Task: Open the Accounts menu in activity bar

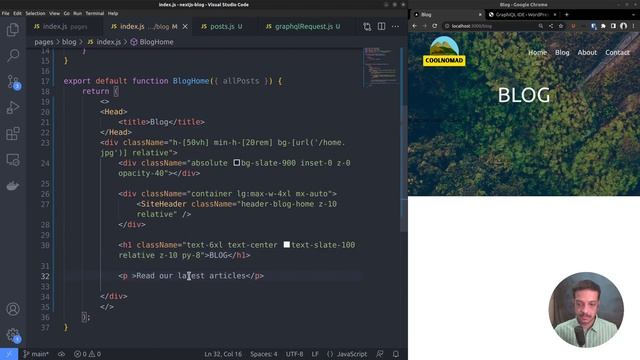Action: coord(13,309)
